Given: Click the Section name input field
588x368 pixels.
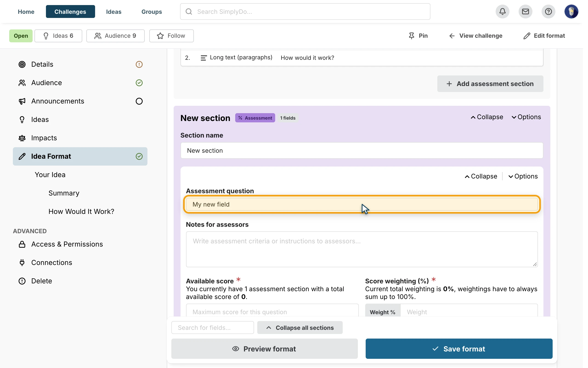Looking at the screenshot, I should 362,151.
